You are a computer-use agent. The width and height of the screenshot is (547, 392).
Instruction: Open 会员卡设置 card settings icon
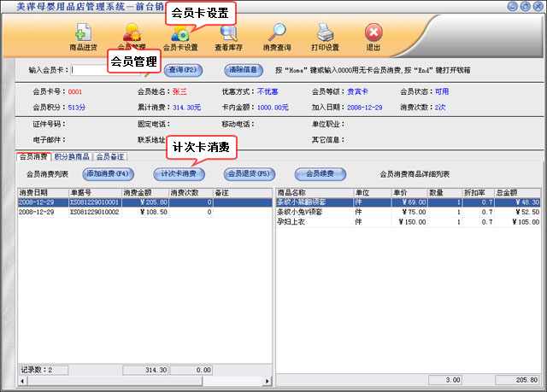[x=180, y=35]
